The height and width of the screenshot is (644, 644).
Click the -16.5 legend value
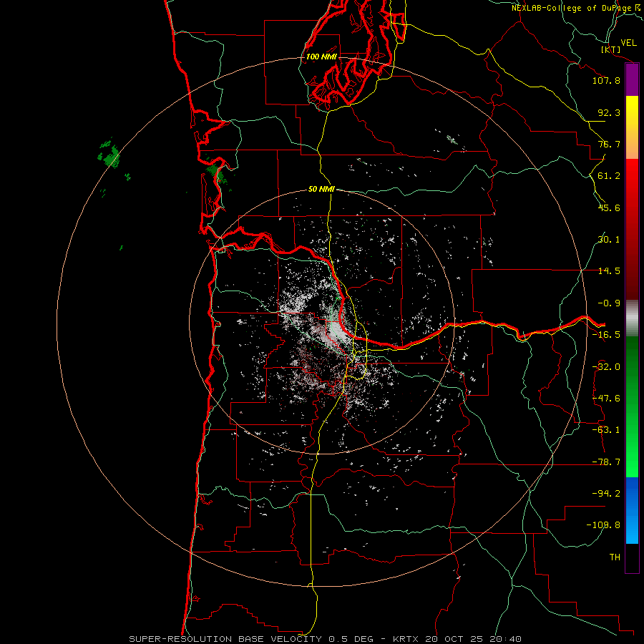[x=606, y=335]
